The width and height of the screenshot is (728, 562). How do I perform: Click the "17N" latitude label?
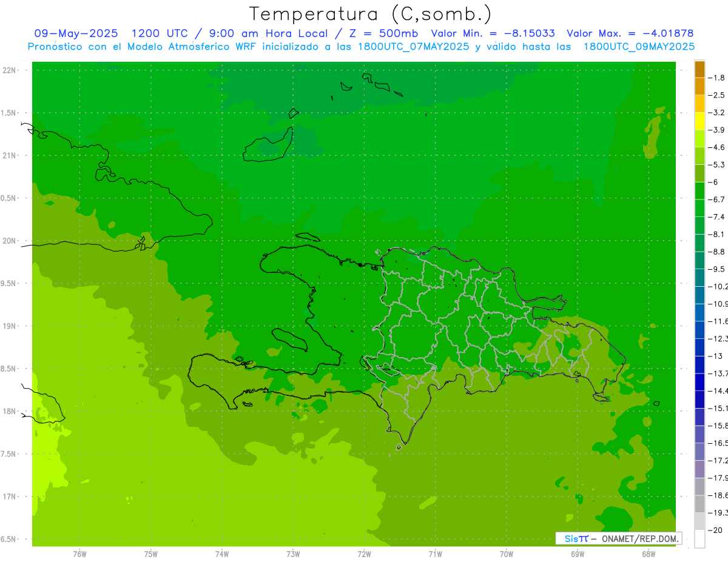point(9,497)
